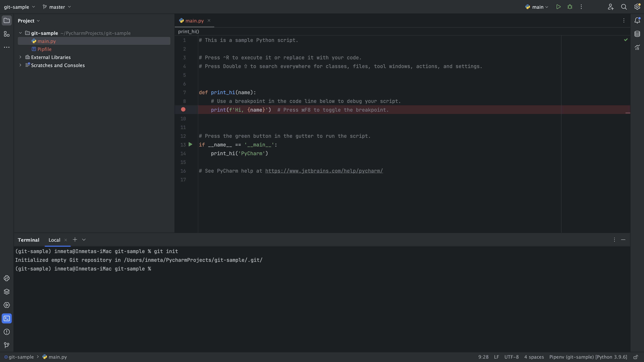This screenshot has height=362, width=644.
Task: Hide the Terminal tool window
Action: tap(623, 240)
